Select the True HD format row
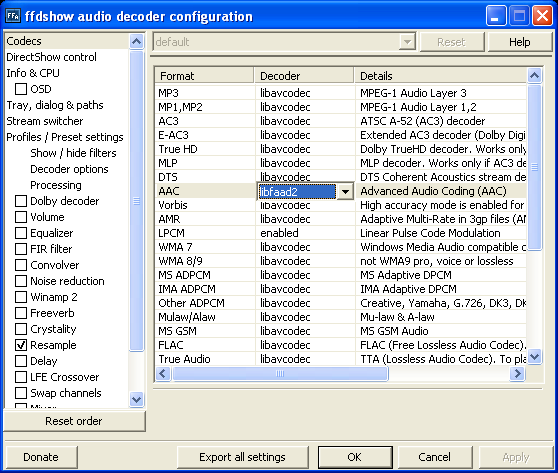Image resolution: width=558 pixels, height=473 pixels. (x=341, y=149)
